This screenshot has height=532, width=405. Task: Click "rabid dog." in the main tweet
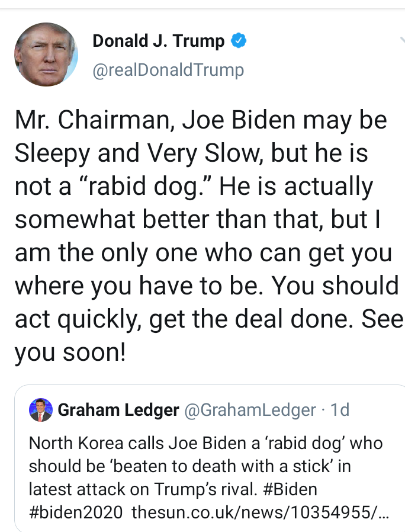point(145,187)
